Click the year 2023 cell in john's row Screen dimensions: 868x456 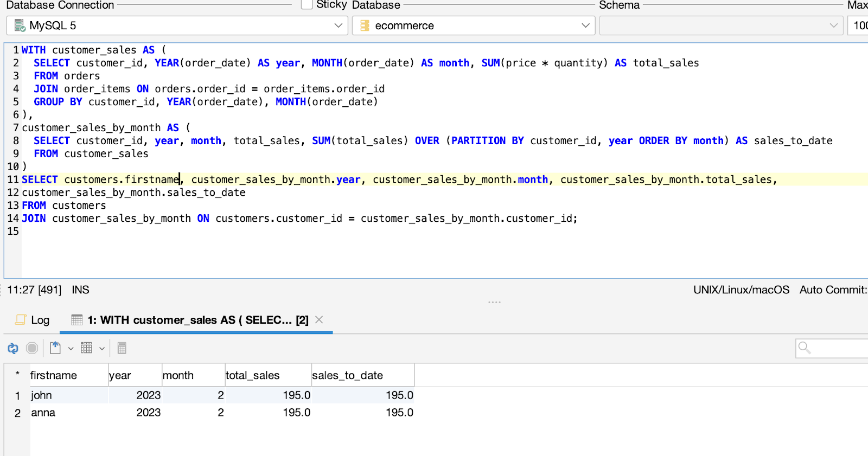(135, 395)
